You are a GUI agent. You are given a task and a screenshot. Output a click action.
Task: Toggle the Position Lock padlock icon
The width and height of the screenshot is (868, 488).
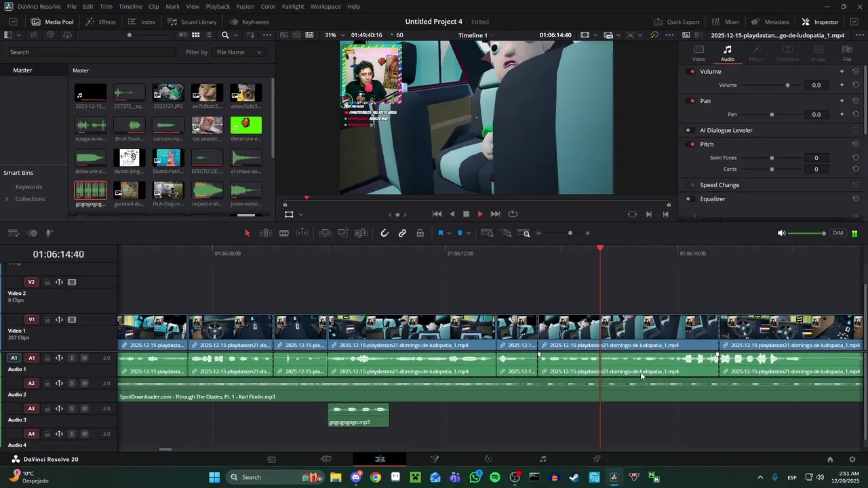pos(420,233)
